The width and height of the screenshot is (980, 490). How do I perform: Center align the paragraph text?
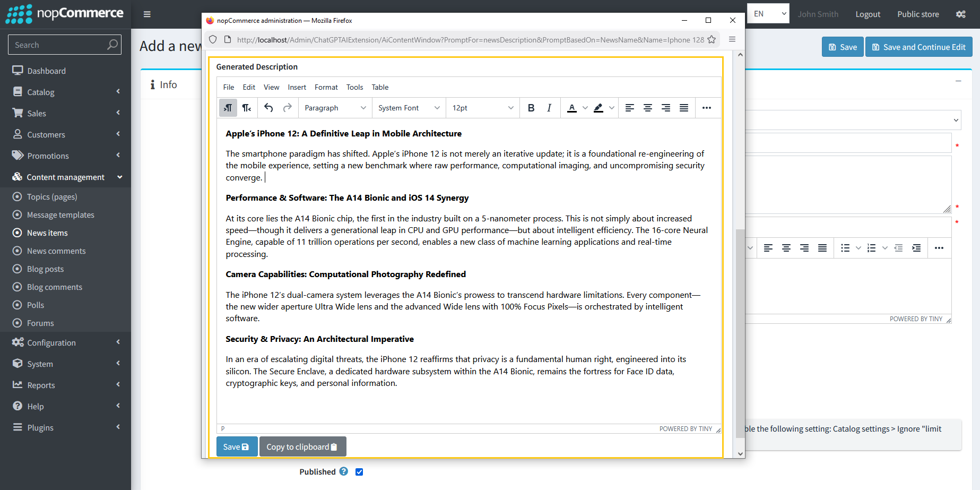[x=648, y=108]
